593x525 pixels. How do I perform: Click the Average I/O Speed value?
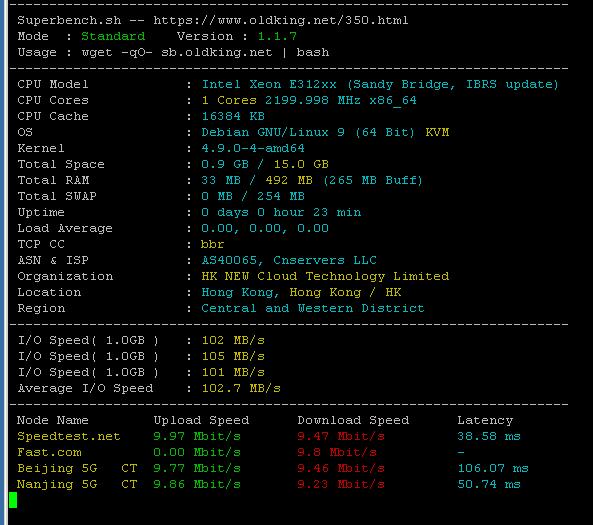(241, 388)
